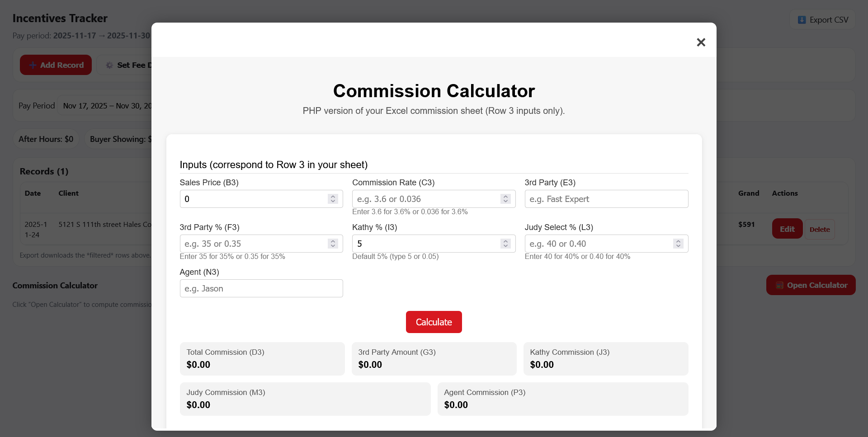This screenshot has width=868, height=437.
Task: Edit the 5121 S 111th street record
Action: 787,229
